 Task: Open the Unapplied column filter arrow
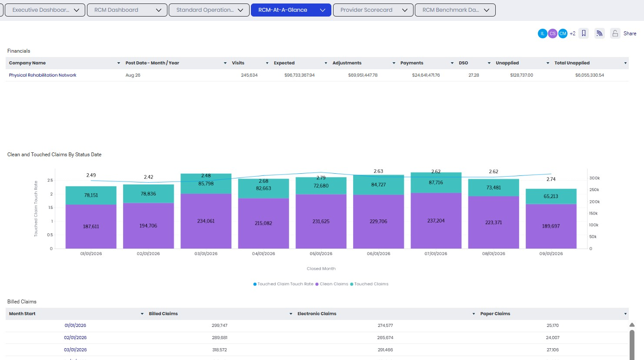pos(547,63)
